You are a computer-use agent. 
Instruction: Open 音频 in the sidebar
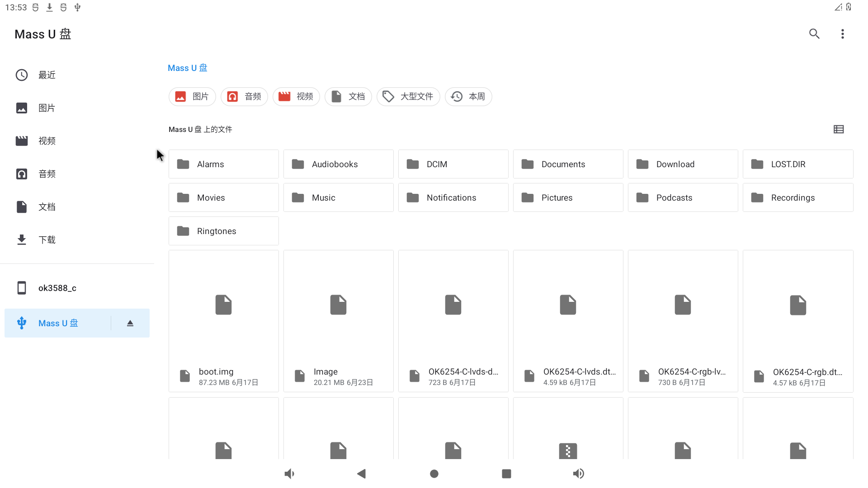tap(77, 174)
